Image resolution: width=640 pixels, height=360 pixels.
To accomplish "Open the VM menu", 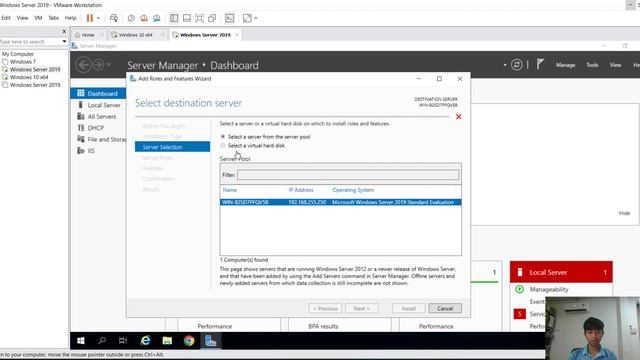I will 38,18.
